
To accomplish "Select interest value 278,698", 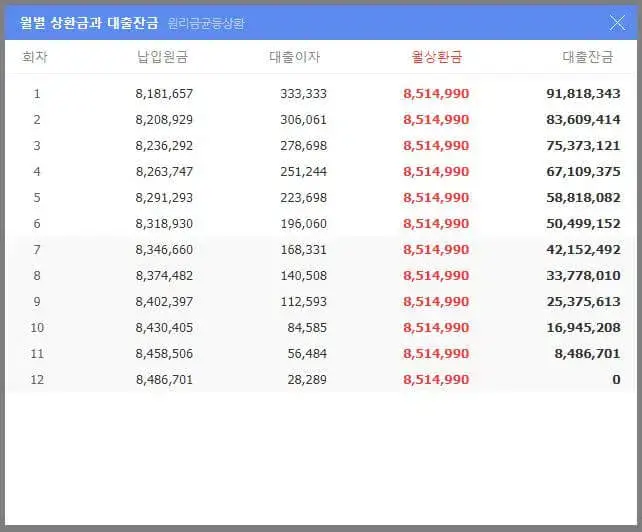I will point(303,146).
